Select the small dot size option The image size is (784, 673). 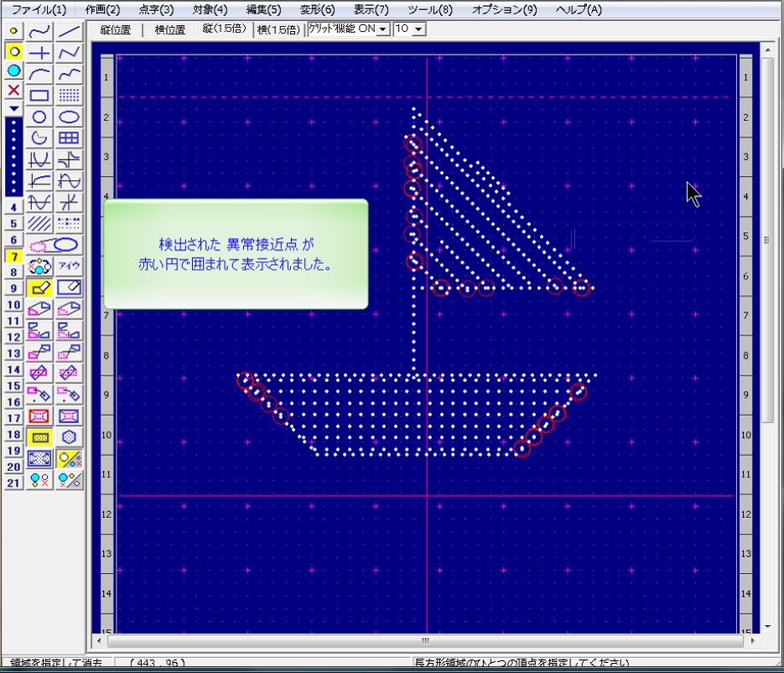click(x=13, y=31)
